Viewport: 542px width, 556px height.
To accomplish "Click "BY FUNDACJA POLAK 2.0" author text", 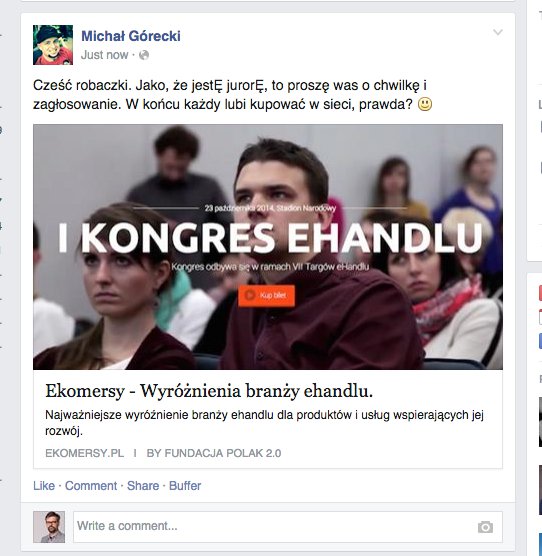I will pos(214,453).
